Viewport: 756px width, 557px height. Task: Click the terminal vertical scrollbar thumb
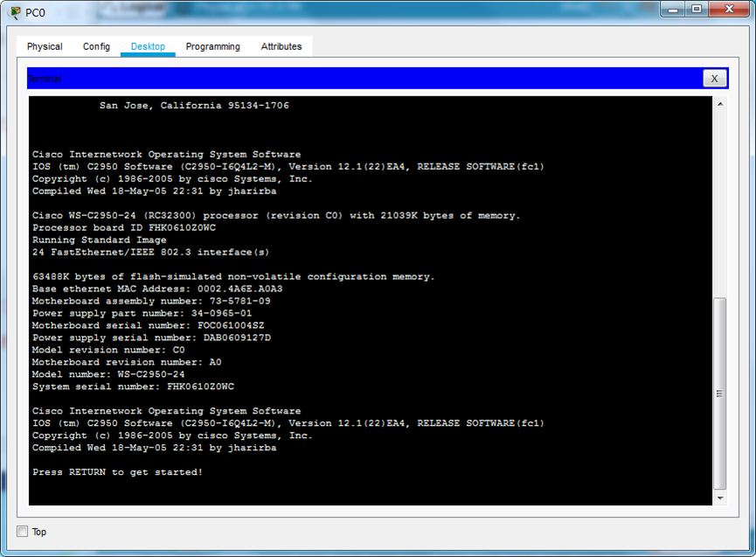point(720,393)
